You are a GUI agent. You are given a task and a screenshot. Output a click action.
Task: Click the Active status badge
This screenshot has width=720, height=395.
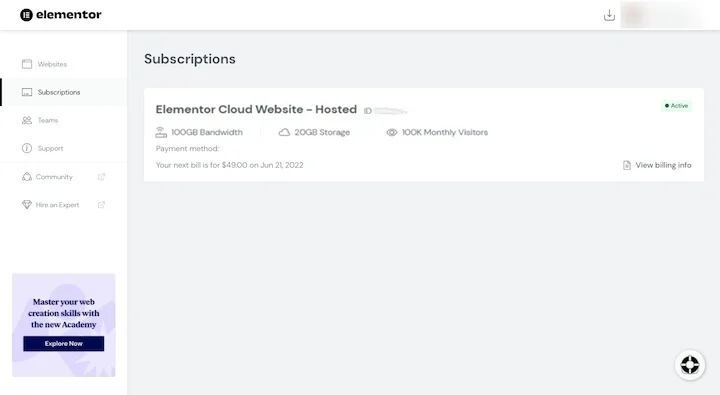click(676, 106)
